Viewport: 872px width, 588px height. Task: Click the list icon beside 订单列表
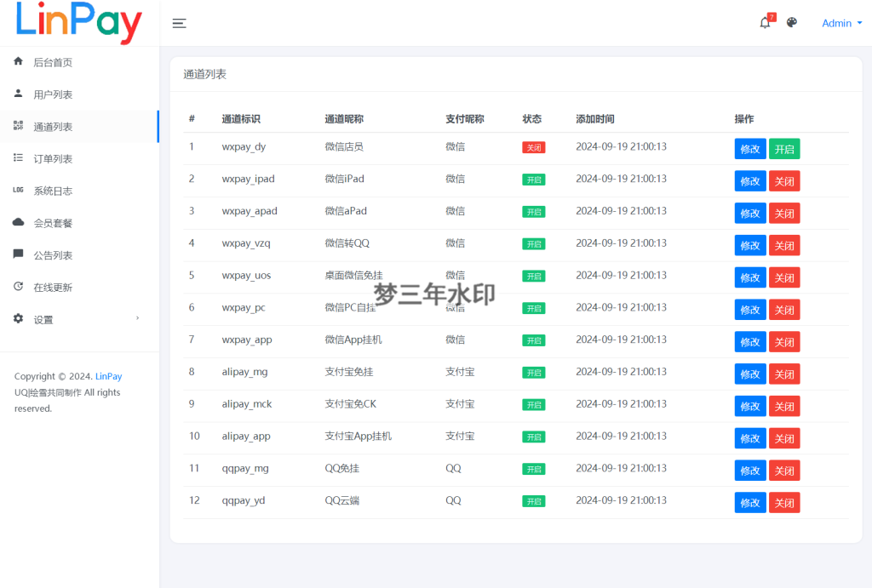(x=19, y=157)
